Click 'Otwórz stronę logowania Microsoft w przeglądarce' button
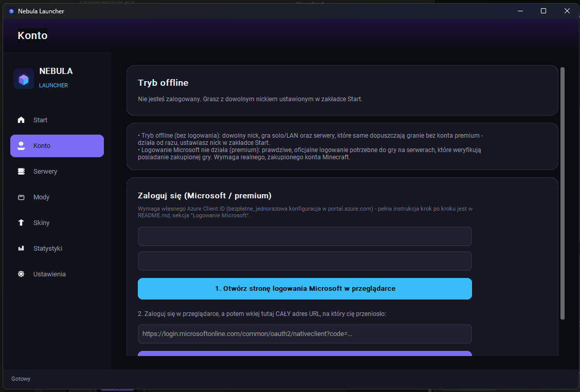This screenshot has width=580, height=392. (x=305, y=289)
